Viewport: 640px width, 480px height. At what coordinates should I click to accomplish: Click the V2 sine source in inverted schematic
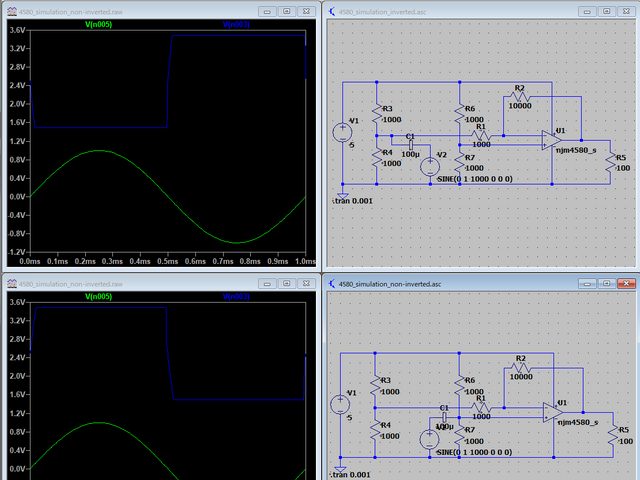[x=430, y=167]
